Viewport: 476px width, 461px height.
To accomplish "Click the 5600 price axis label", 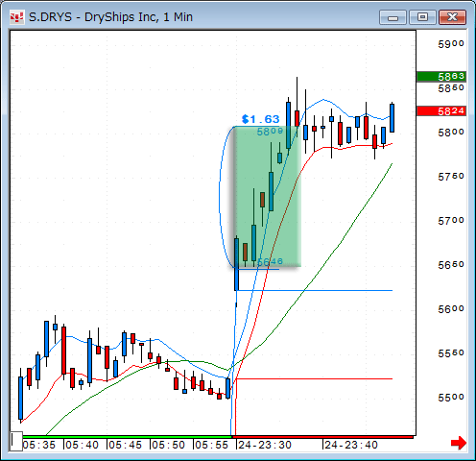I will pos(451,309).
